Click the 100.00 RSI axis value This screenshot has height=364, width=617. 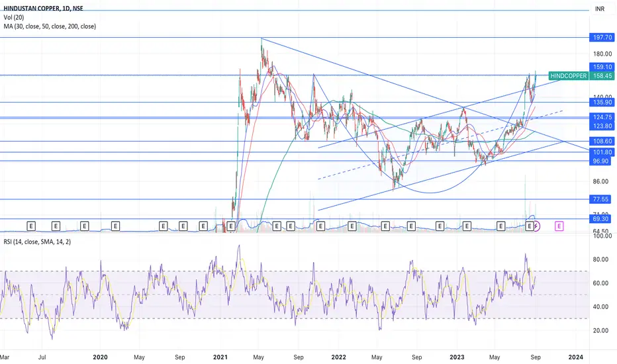[602, 236]
